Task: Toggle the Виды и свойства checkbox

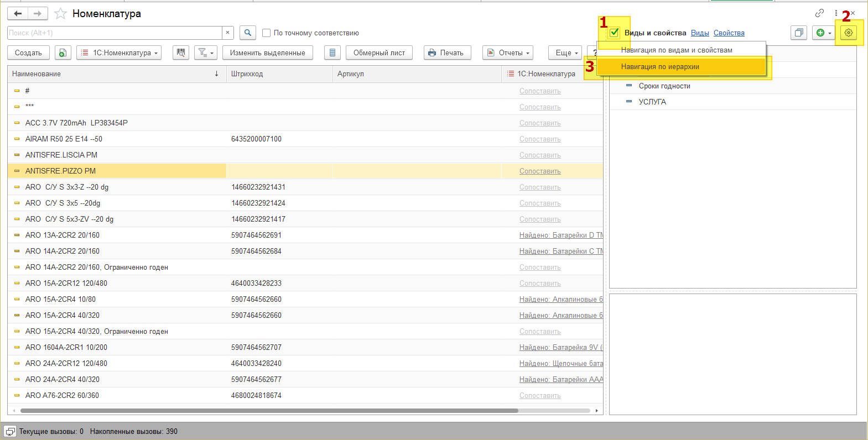Action: (614, 33)
